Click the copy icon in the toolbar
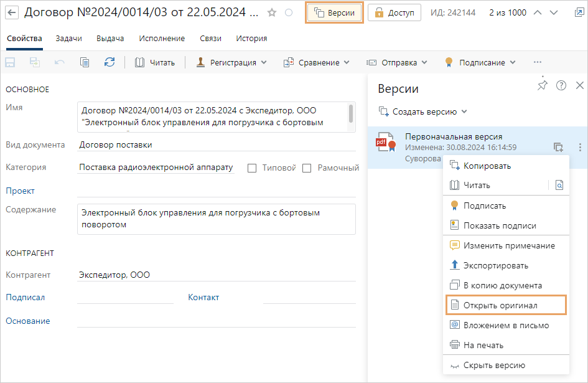588x383 pixels. [x=85, y=62]
